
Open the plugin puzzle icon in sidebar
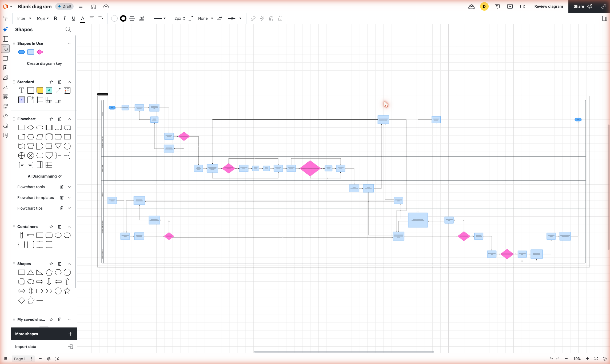tap(5, 125)
